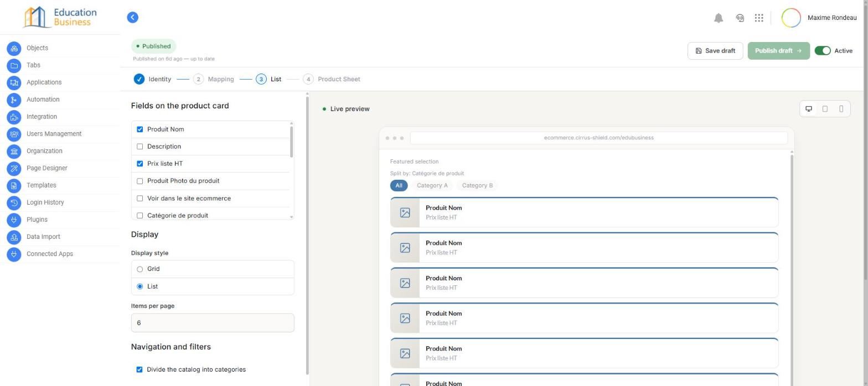The image size is (868, 386).
Task: Open the Page Designer wand icon
Action: point(14,169)
